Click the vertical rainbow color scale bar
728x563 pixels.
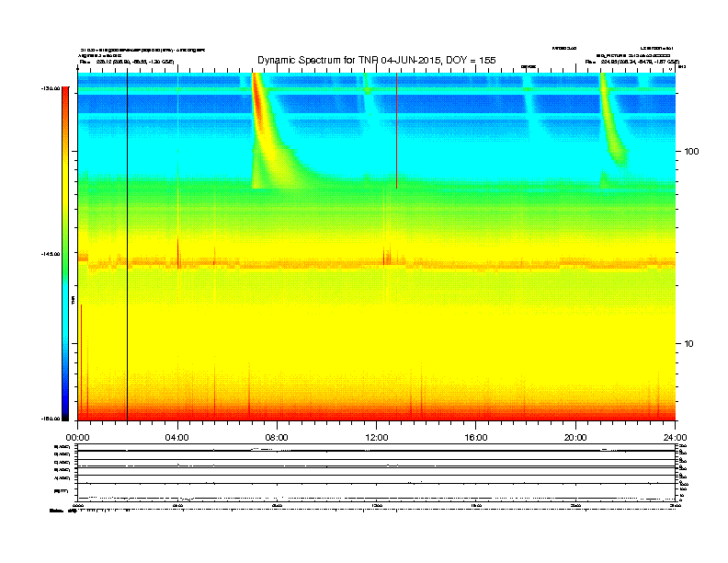click(x=65, y=254)
